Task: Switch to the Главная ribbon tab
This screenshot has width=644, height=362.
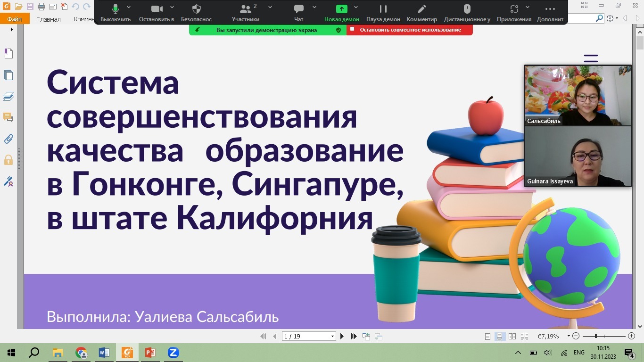Action: (x=49, y=19)
